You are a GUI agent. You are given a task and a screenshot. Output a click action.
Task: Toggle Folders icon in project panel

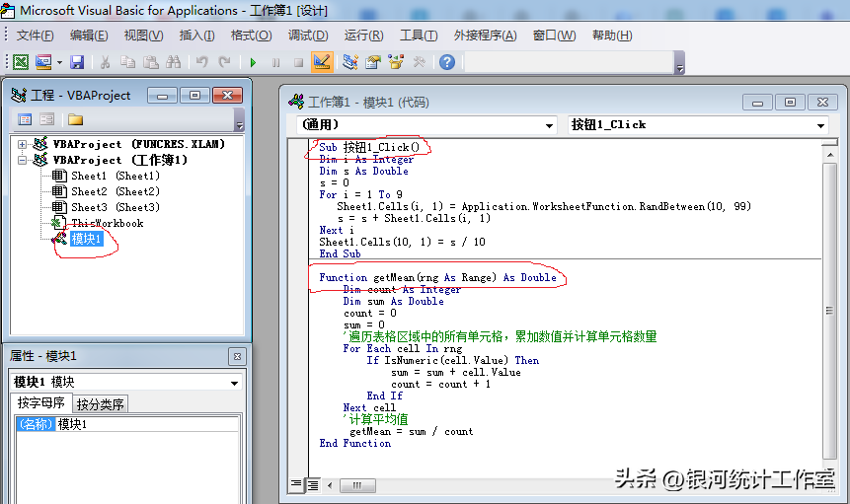coord(75,119)
